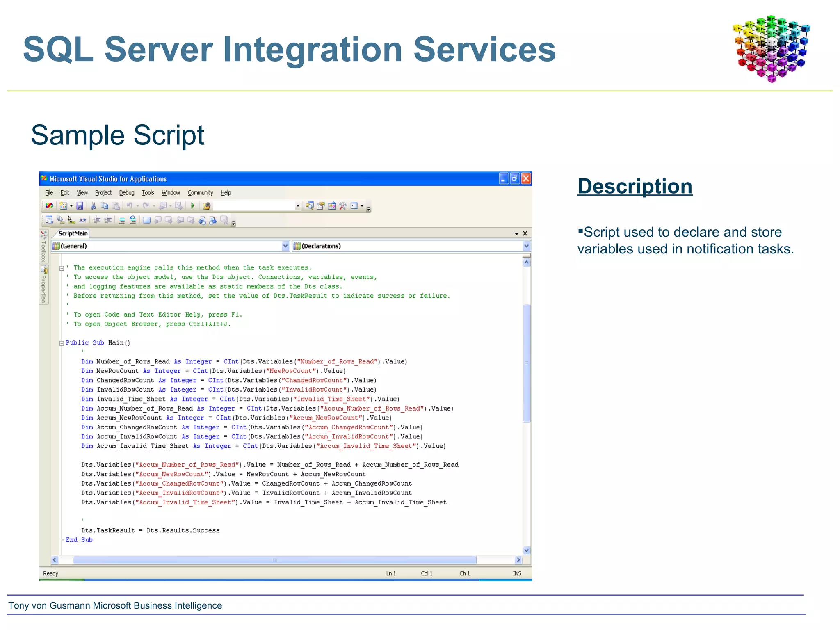Expand the Properties side panel tab
This screenshot has width=840, height=630.
(x=43, y=285)
